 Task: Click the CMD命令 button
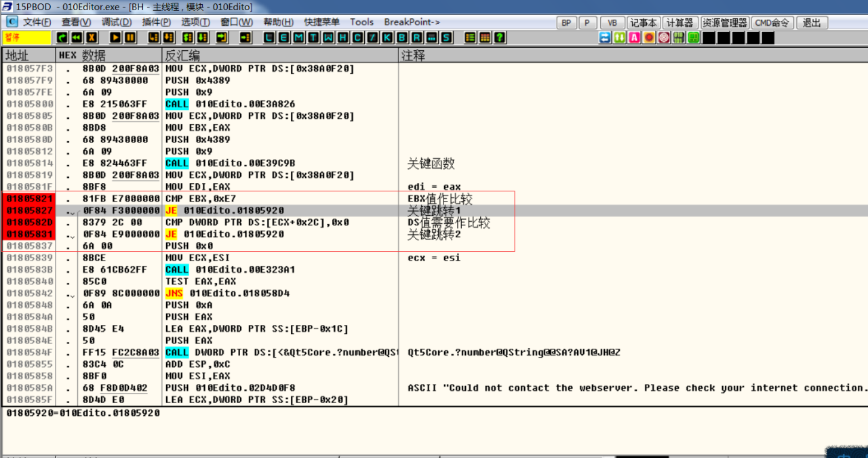(771, 22)
